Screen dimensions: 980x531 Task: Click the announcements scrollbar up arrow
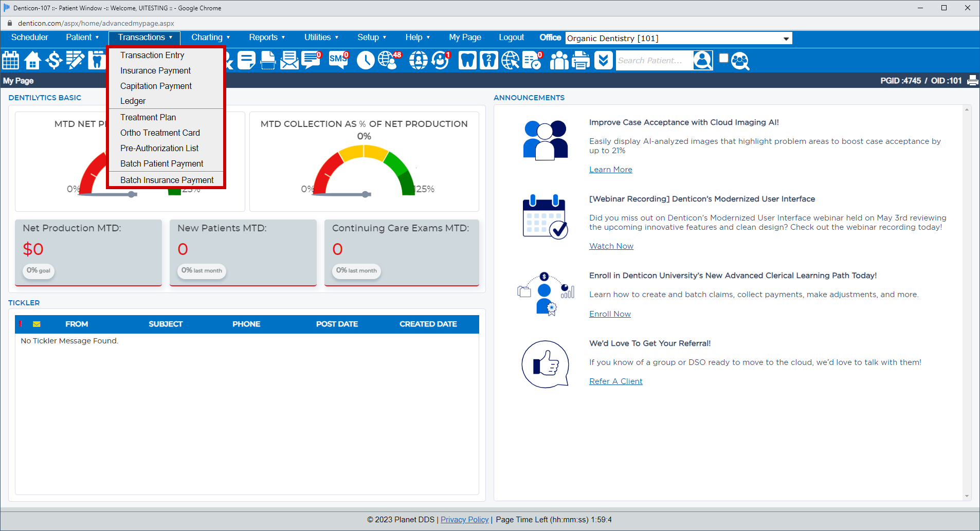[967, 109]
